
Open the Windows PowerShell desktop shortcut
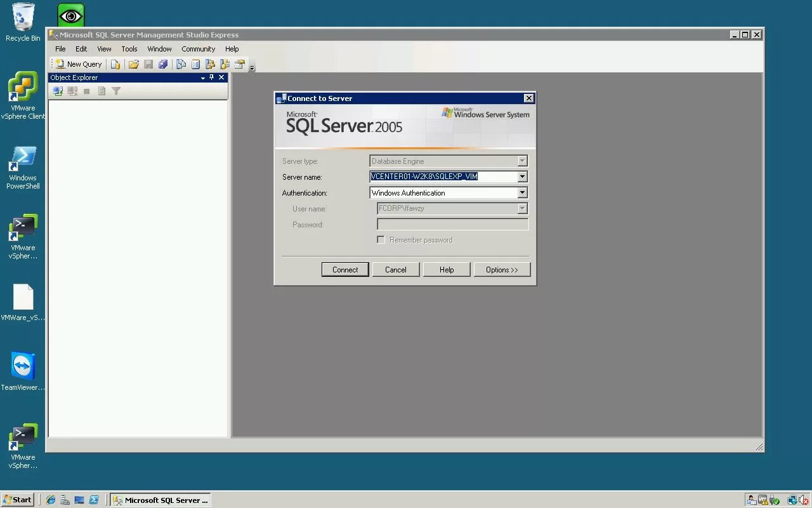(23, 168)
